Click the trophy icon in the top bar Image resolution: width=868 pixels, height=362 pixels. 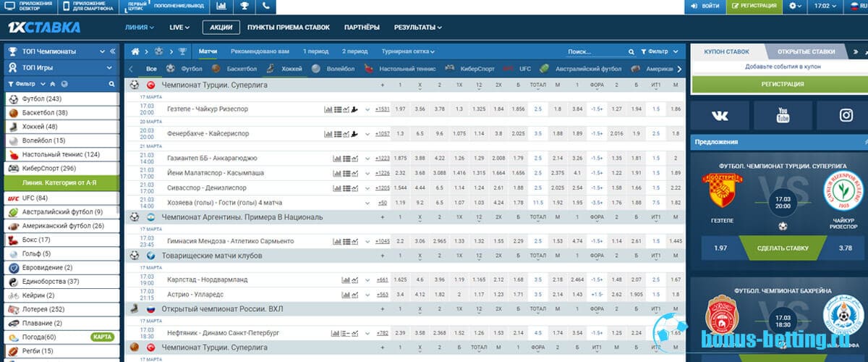244,6
